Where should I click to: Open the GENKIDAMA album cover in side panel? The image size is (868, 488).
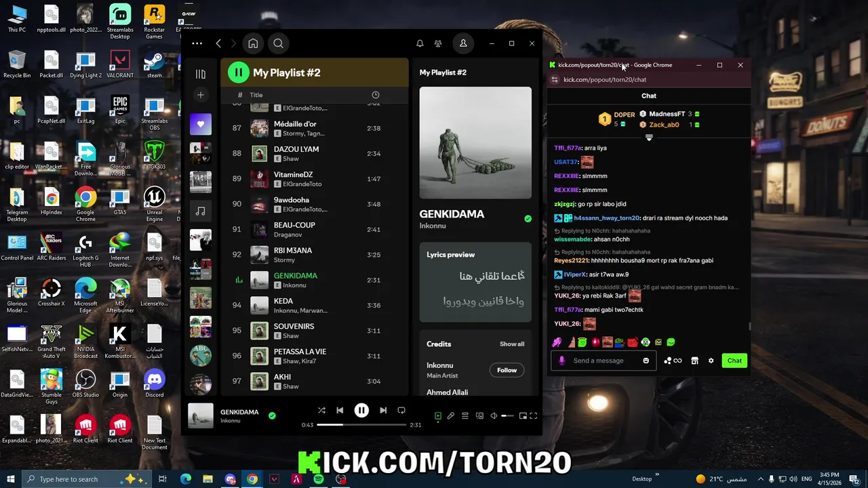(x=475, y=142)
